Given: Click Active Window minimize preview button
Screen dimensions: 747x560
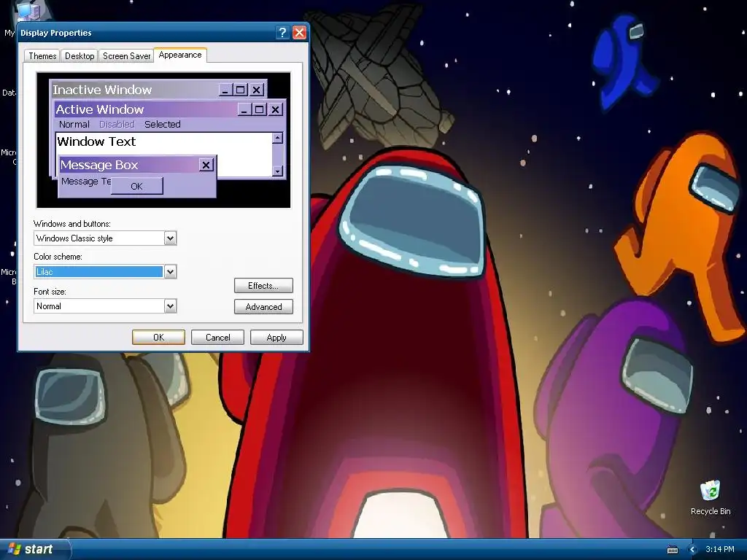Looking at the screenshot, I should click(244, 109).
